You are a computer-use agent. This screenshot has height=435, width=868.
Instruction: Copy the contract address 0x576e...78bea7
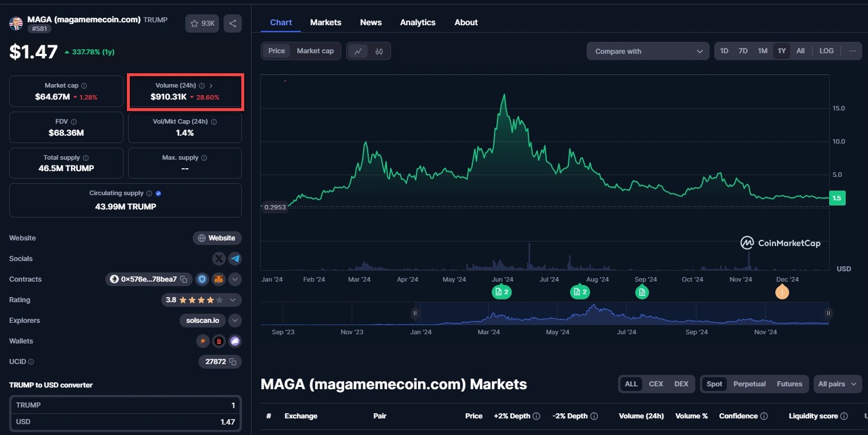click(184, 279)
